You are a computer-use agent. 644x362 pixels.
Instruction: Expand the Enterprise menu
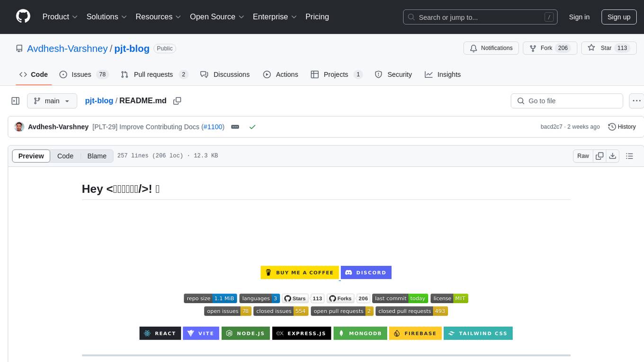tap(275, 17)
